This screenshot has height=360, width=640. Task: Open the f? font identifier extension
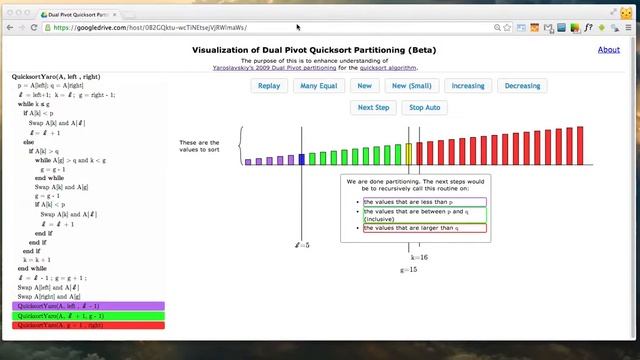[x=588, y=28]
